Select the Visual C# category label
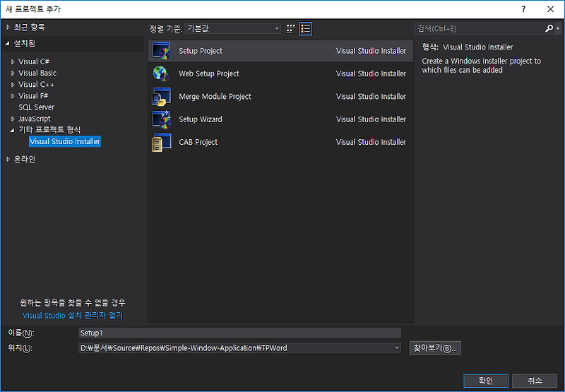Image resolution: width=565 pixels, height=392 pixels. pos(34,61)
